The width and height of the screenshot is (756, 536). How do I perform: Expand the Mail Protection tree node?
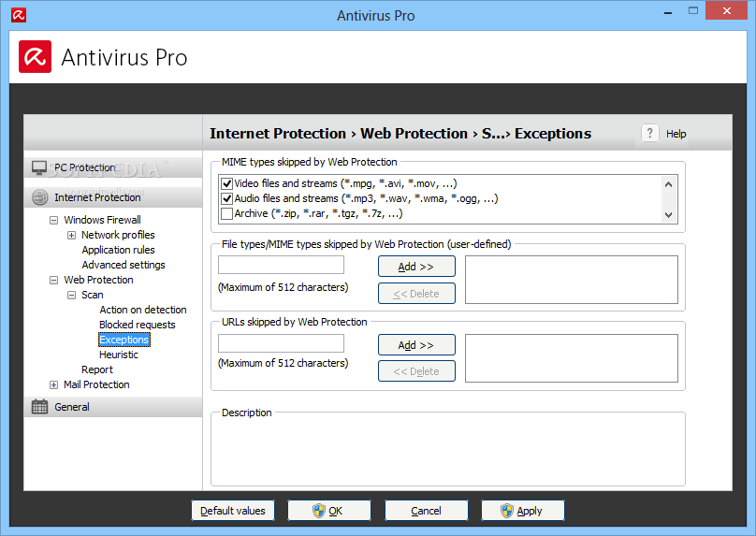[54, 384]
